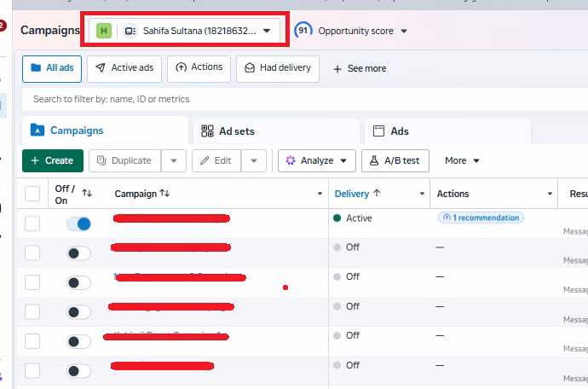
Task: Click the 91 opportunity score circle
Action: pos(303,31)
